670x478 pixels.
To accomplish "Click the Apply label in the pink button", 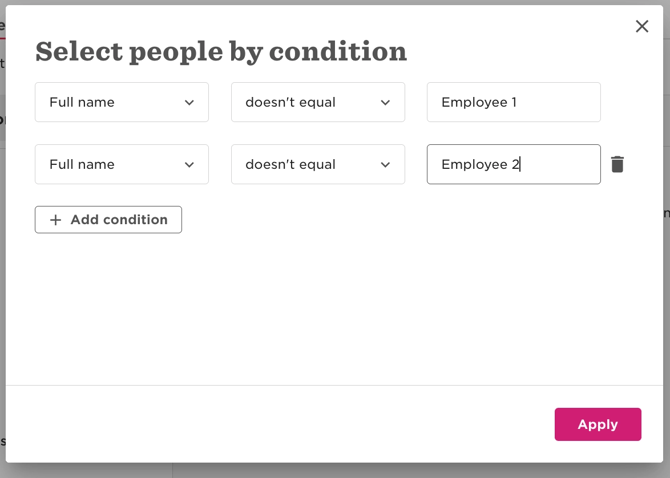I will coord(598,425).
